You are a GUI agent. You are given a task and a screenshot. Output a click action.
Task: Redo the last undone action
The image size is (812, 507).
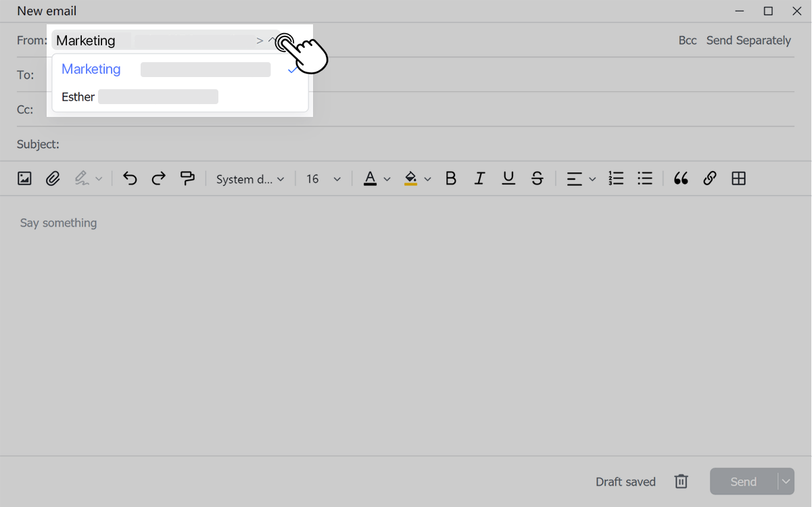tap(158, 178)
